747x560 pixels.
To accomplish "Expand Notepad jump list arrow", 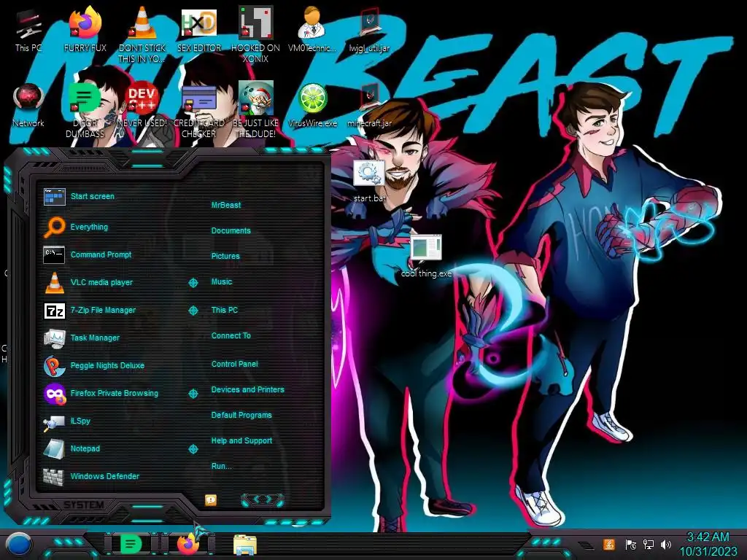I will tap(193, 449).
